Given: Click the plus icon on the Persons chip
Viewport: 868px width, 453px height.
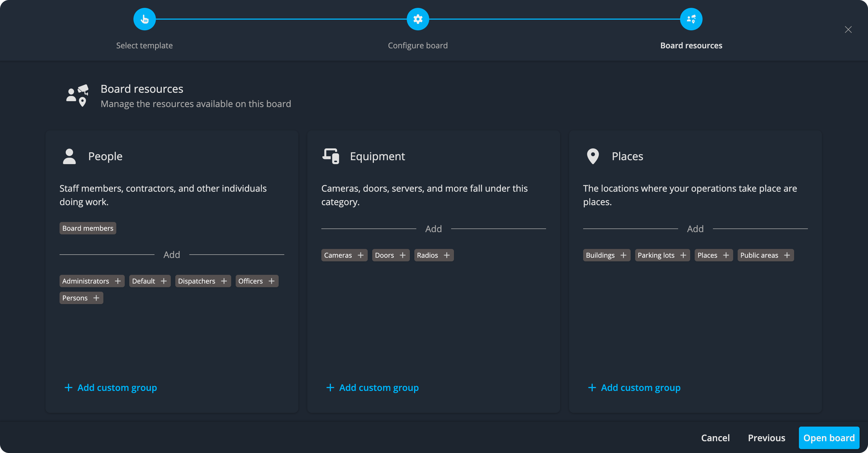Looking at the screenshot, I should tap(96, 298).
